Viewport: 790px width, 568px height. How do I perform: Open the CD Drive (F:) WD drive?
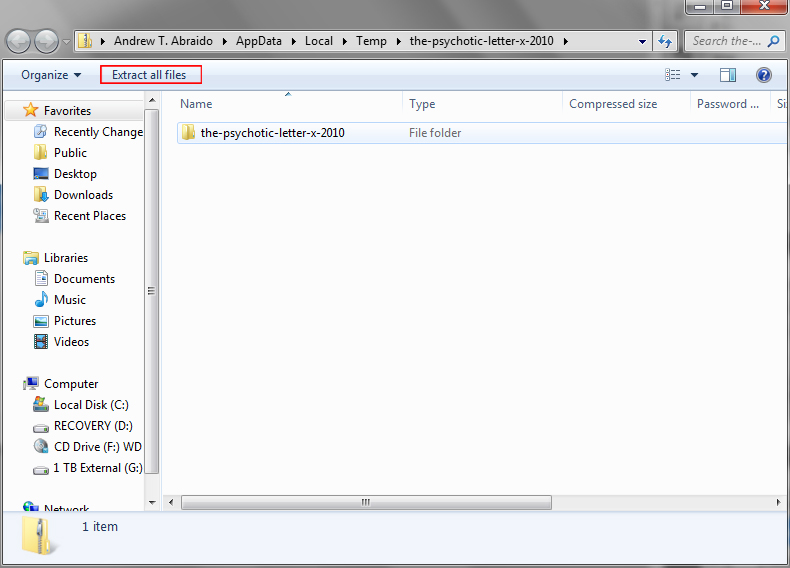click(x=97, y=447)
